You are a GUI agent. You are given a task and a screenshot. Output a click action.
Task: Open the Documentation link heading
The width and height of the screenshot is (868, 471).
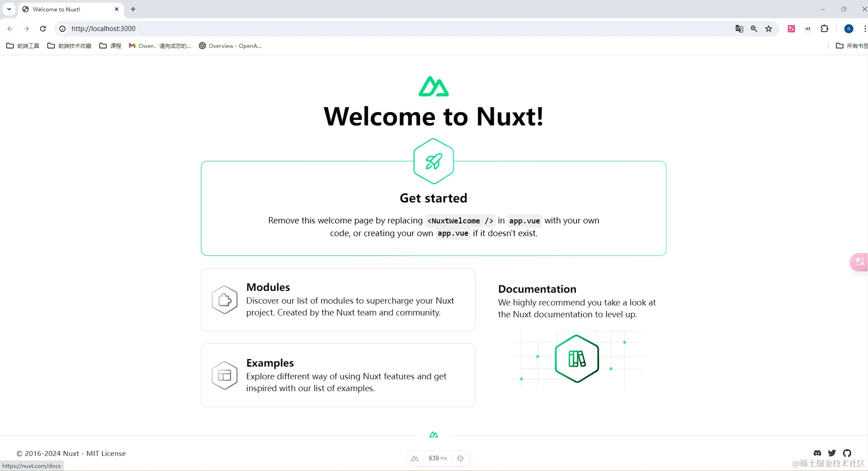click(x=537, y=289)
